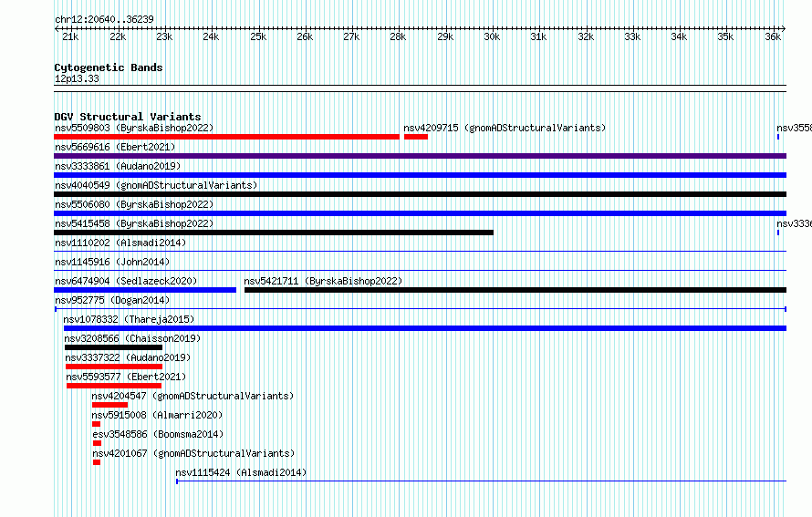The height and width of the screenshot is (517, 812).
Task: Select the red nsv5593577 variant bar
Action: [114, 386]
